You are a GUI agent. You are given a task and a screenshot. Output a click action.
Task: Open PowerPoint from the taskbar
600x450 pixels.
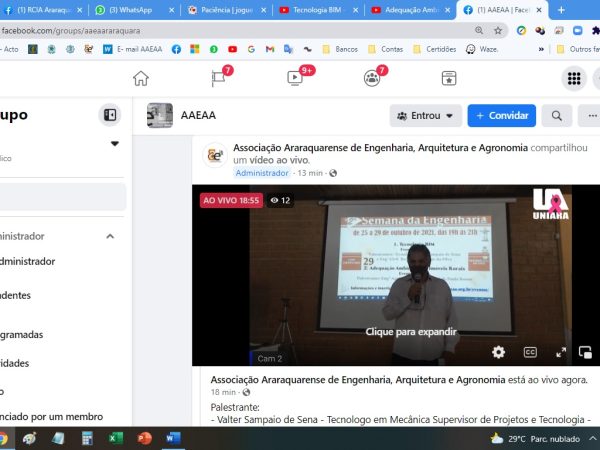point(144,438)
